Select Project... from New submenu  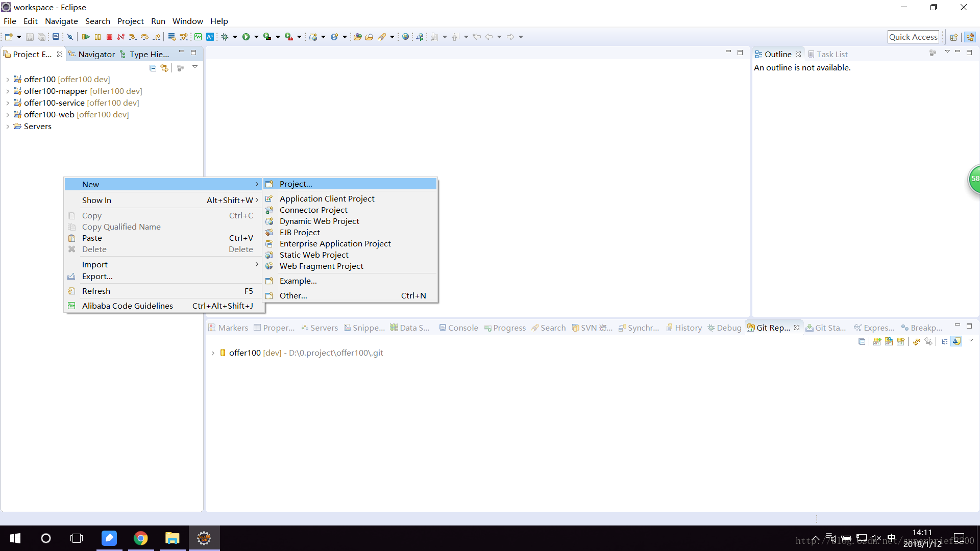(x=296, y=184)
